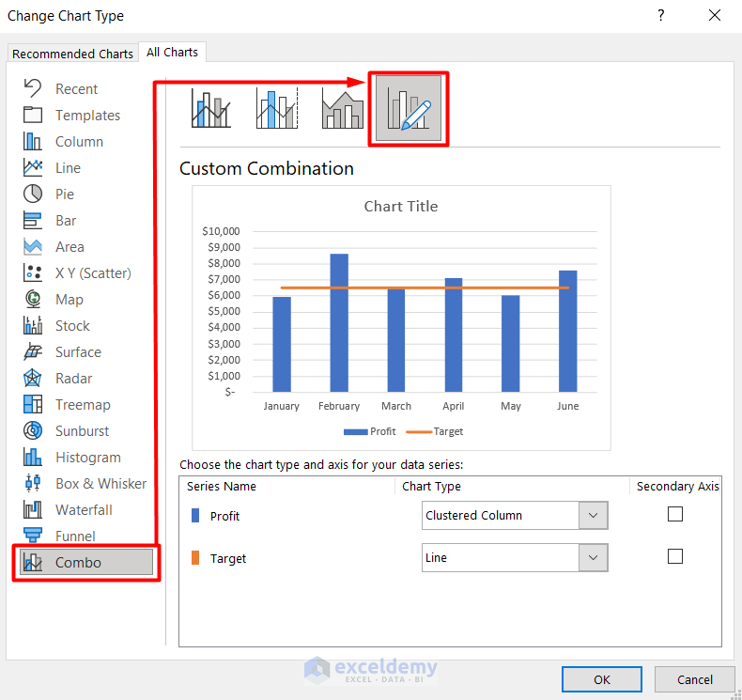Click the Series Name column header
Screen dimensions: 742x700
(222, 486)
